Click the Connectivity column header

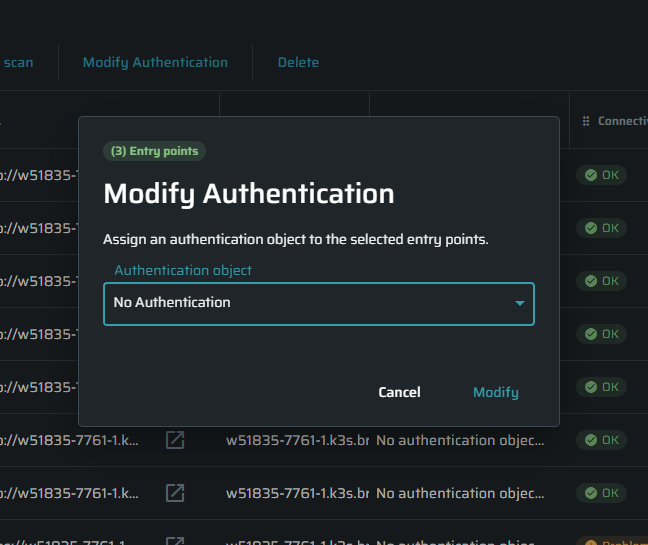(622, 121)
